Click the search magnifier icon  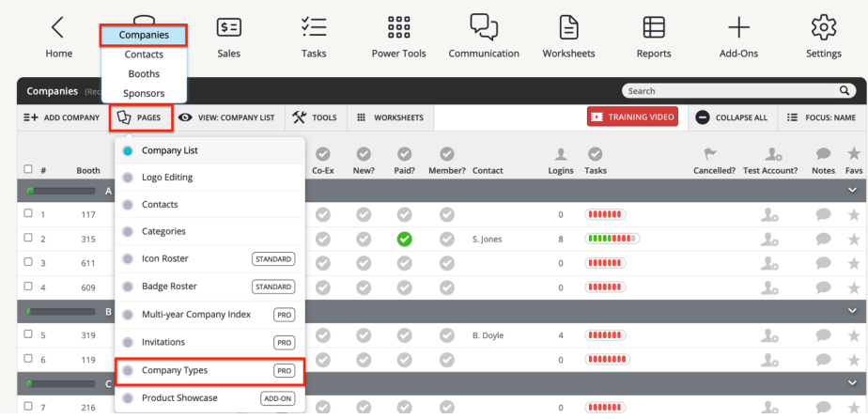point(845,91)
